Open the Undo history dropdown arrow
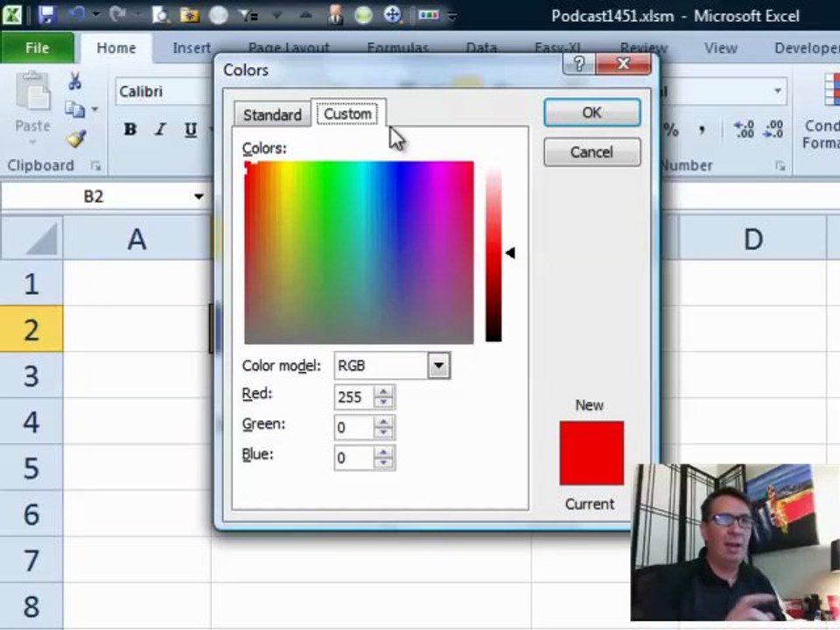This screenshot has height=630, width=840. click(x=96, y=15)
